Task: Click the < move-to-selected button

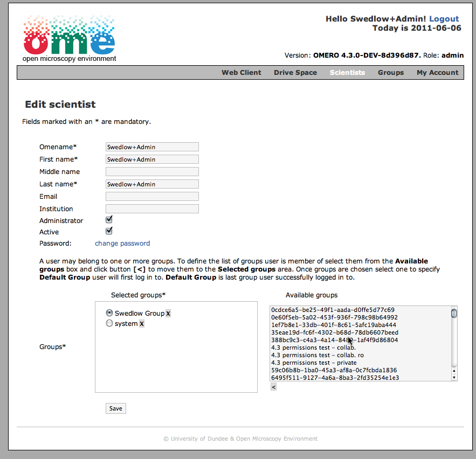Action: coord(273,387)
